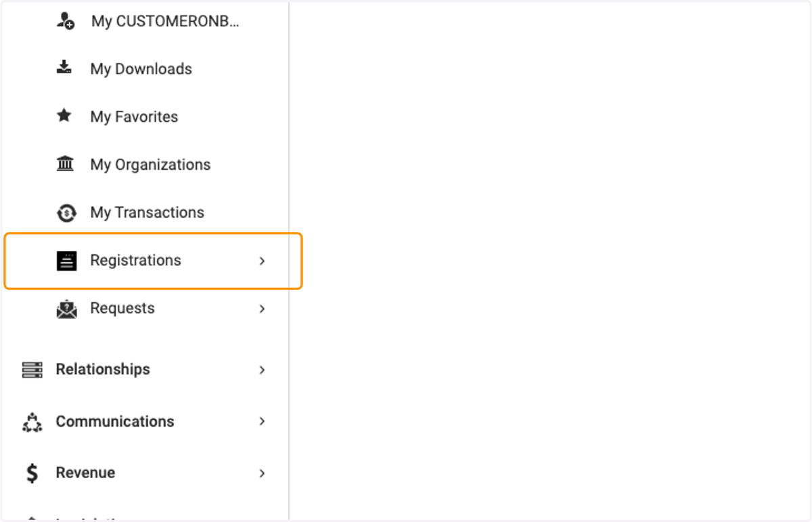Click the Relationships server-stack icon
The height and width of the screenshot is (522, 812).
coord(32,370)
